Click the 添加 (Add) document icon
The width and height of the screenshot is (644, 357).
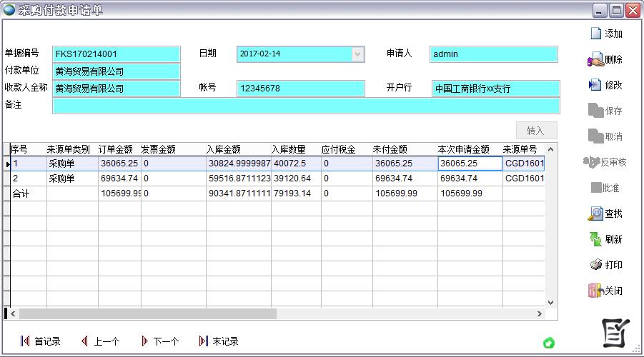click(596, 34)
